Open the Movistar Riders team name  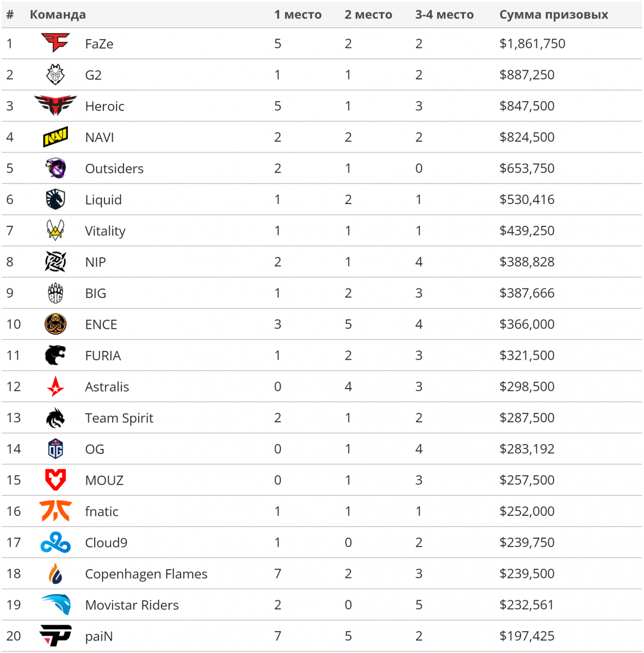(132, 605)
